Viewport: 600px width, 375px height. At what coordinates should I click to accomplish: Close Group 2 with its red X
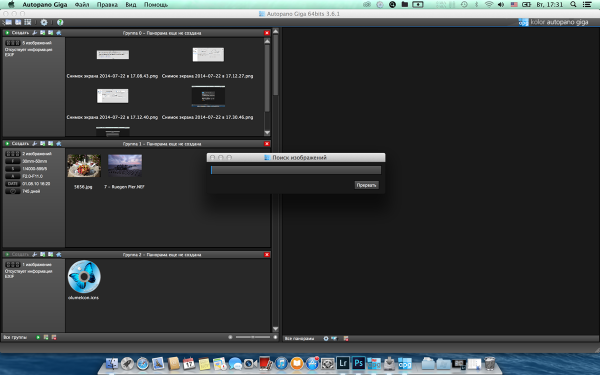point(267,254)
